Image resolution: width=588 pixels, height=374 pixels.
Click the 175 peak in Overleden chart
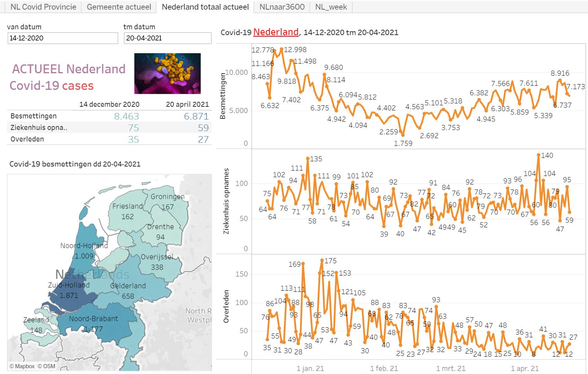tap(322, 261)
